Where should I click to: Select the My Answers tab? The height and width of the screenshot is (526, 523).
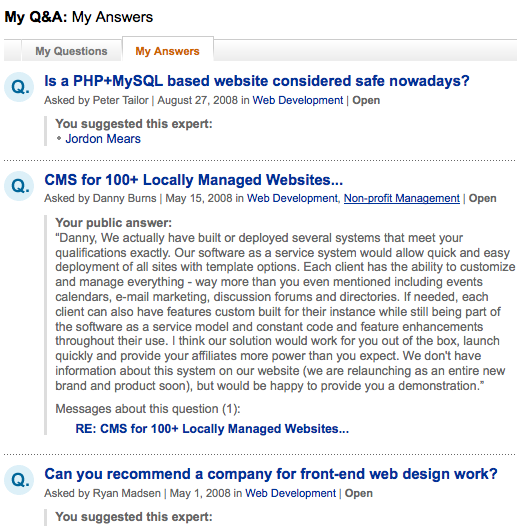tap(167, 51)
